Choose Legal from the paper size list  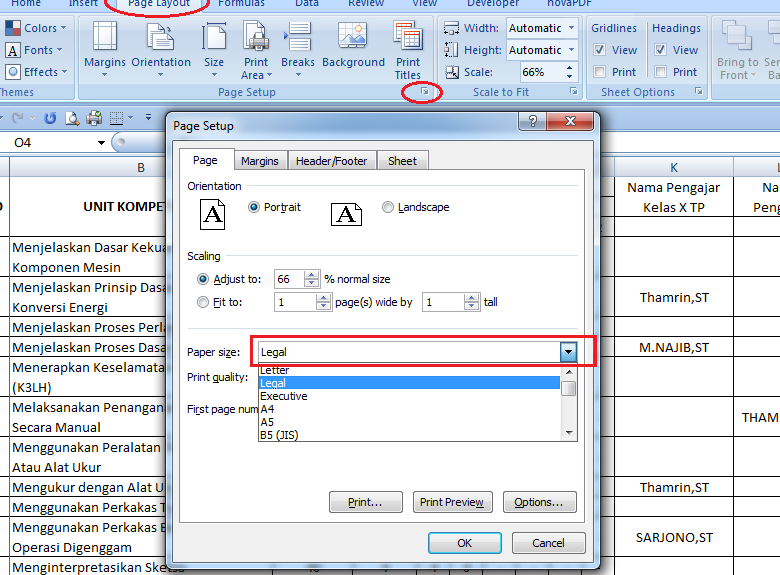pyautogui.click(x=409, y=383)
